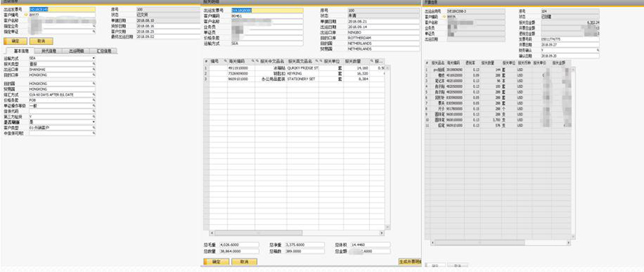
Task: Click the 取消 button at bottom of customs detail window
Action: coord(245,262)
